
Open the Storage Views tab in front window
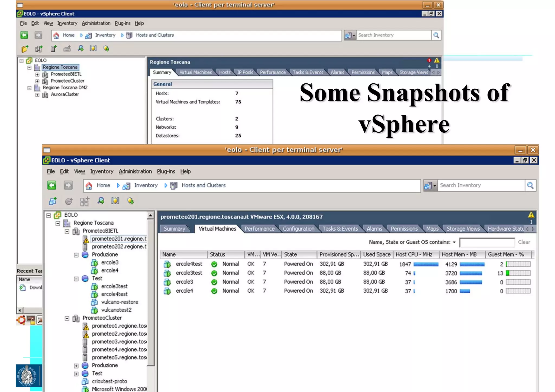pos(463,229)
